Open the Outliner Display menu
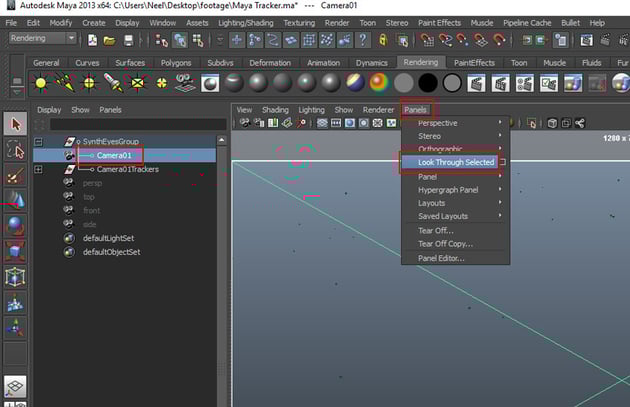Screen dimensions: 630x407 click(49, 110)
